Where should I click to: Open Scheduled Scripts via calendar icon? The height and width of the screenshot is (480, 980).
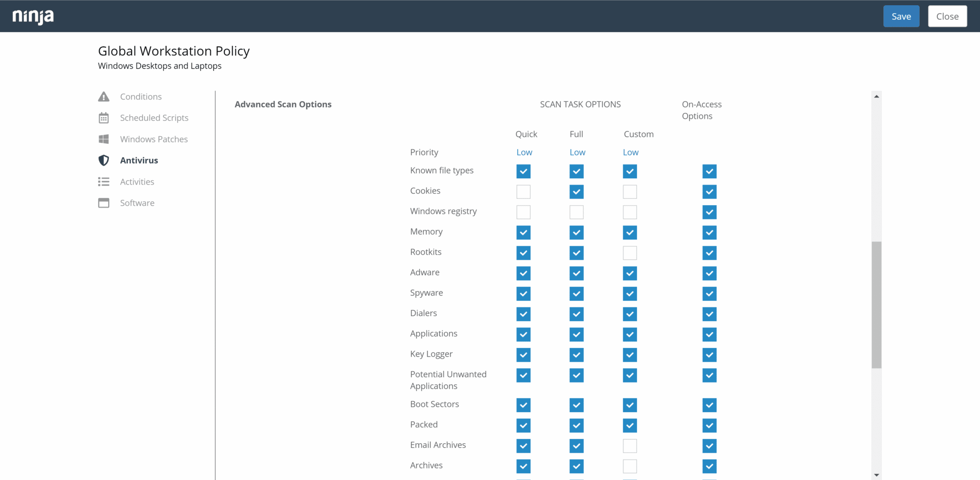click(x=103, y=118)
